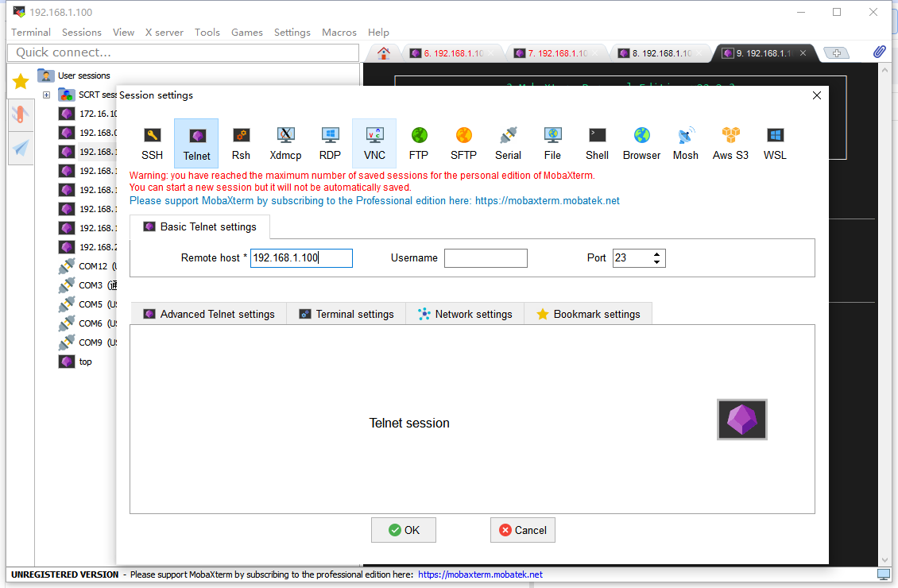898x588 pixels.
Task: Open the 172.16 saved session
Action: pos(87,114)
